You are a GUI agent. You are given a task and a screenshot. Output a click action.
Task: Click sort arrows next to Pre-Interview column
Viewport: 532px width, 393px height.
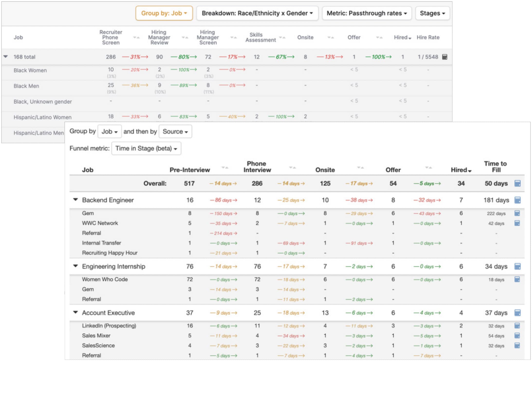pos(225,168)
